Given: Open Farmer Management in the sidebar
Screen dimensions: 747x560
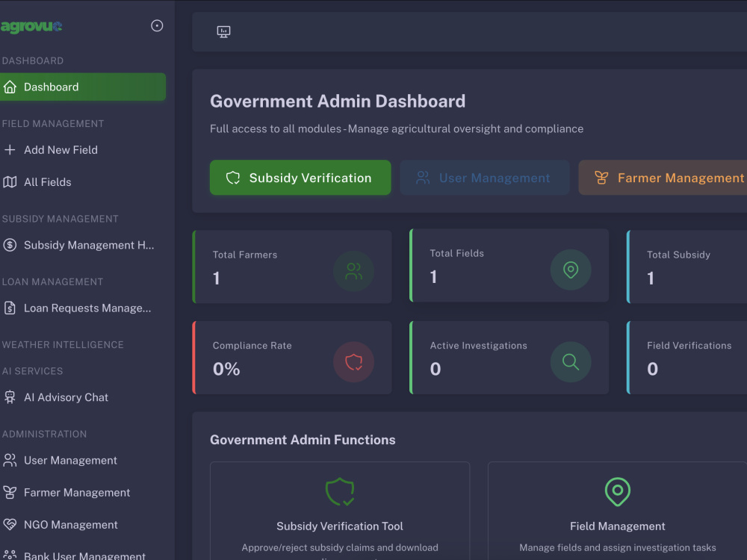Looking at the screenshot, I should click(83, 492).
